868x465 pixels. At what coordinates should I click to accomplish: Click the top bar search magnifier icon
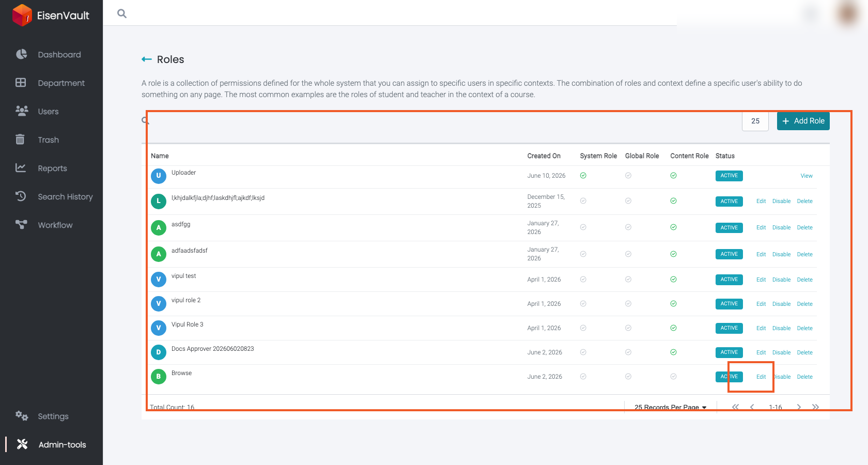122,13
